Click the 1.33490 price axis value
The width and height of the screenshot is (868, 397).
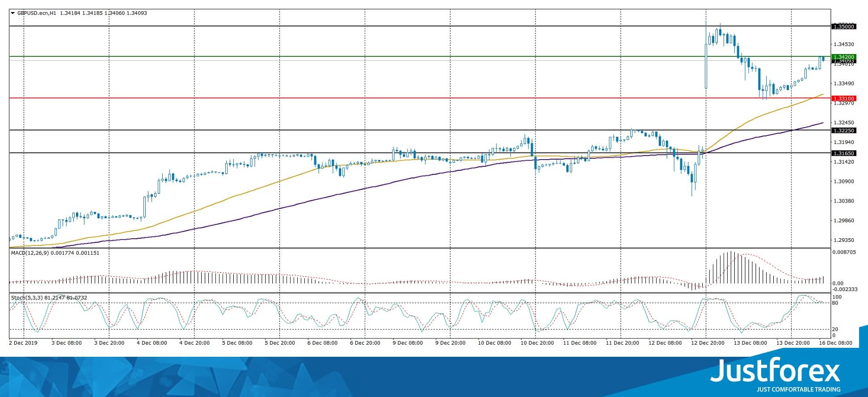pos(844,84)
